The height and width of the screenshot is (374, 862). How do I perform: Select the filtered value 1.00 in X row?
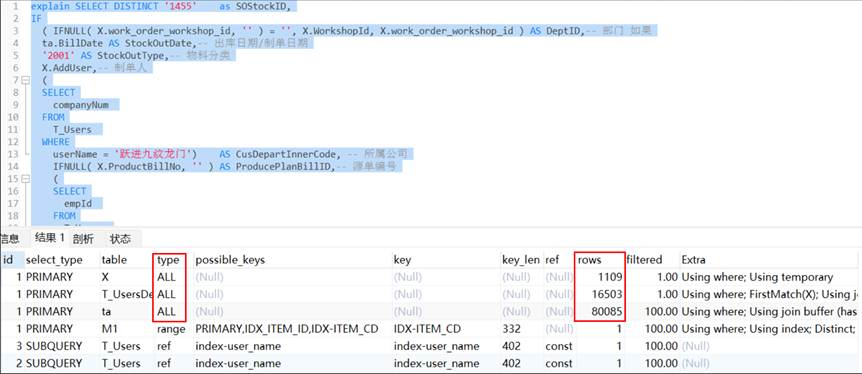coord(668,277)
